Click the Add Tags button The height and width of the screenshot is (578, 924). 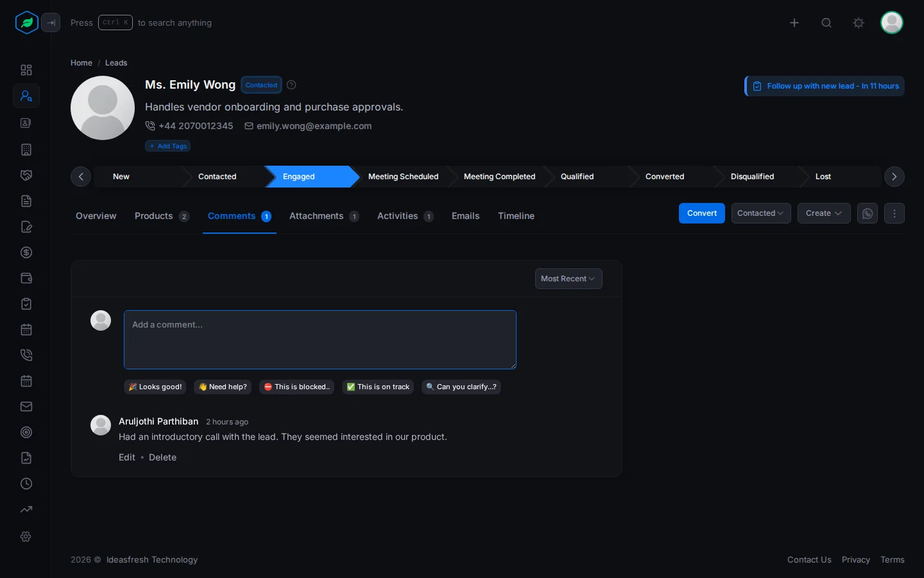coord(167,146)
